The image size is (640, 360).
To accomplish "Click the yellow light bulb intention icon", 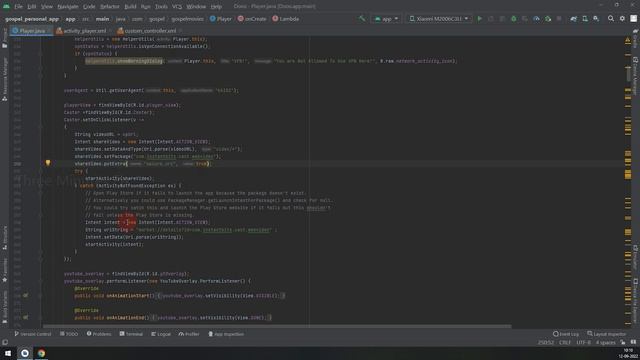I will click(x=48, y=163).
